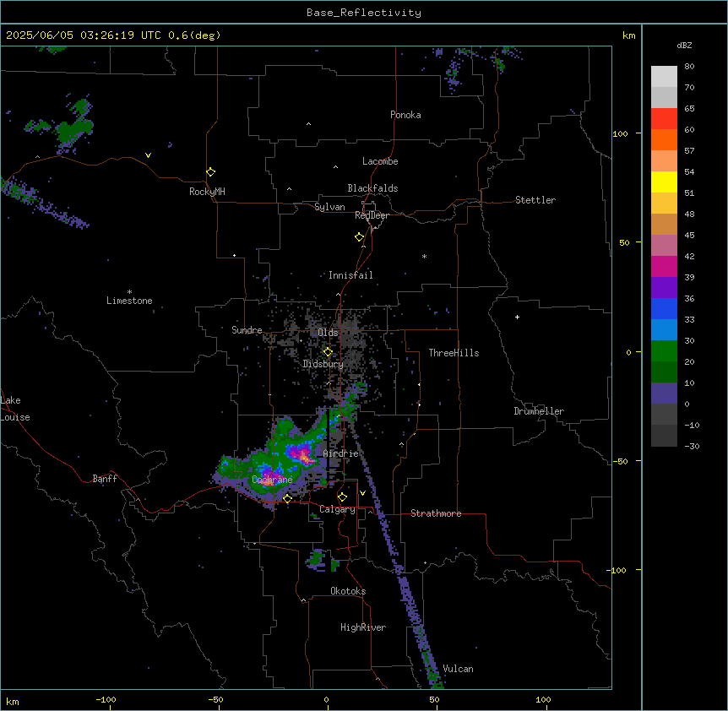The width and height of the screenshot is (728, 711).
Task: Select the yellow diamond marker below Cochrane
Action: pos(287,498)
